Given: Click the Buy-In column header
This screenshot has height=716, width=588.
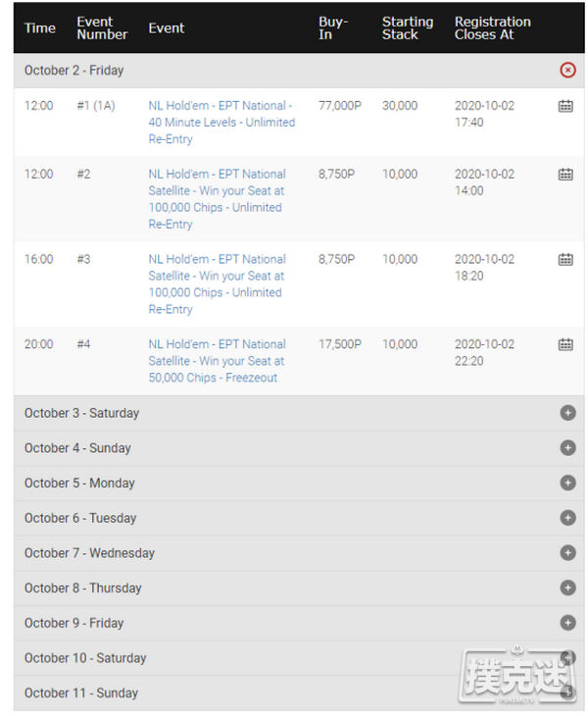Looking at the screenshot, I should [333, 27].
